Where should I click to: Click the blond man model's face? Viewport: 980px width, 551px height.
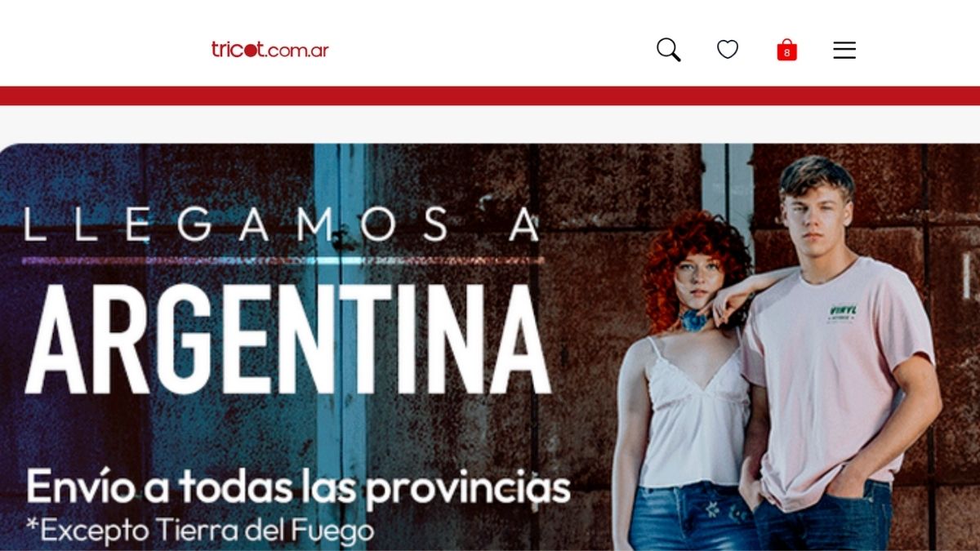coord(817,216)
